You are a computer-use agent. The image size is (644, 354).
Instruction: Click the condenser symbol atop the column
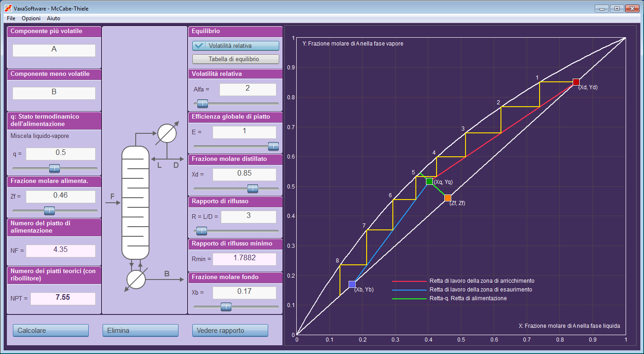pyautogui.click(x=167, y=134)
